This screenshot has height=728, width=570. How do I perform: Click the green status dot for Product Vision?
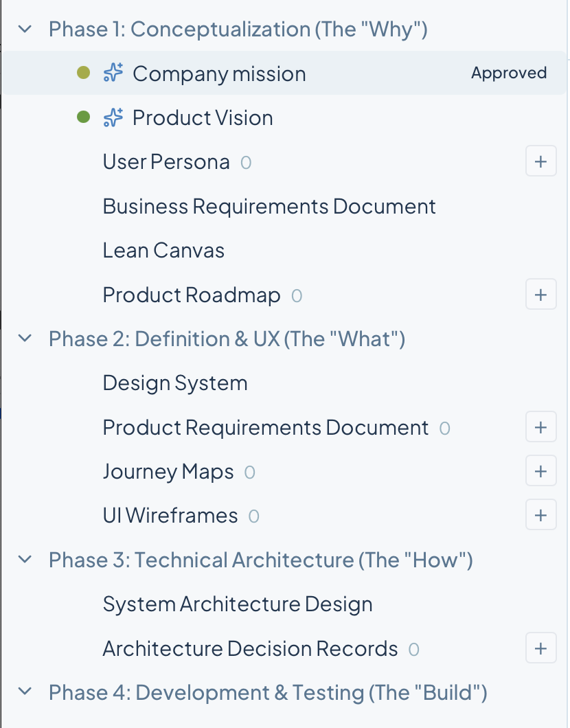tap(84, 117)
